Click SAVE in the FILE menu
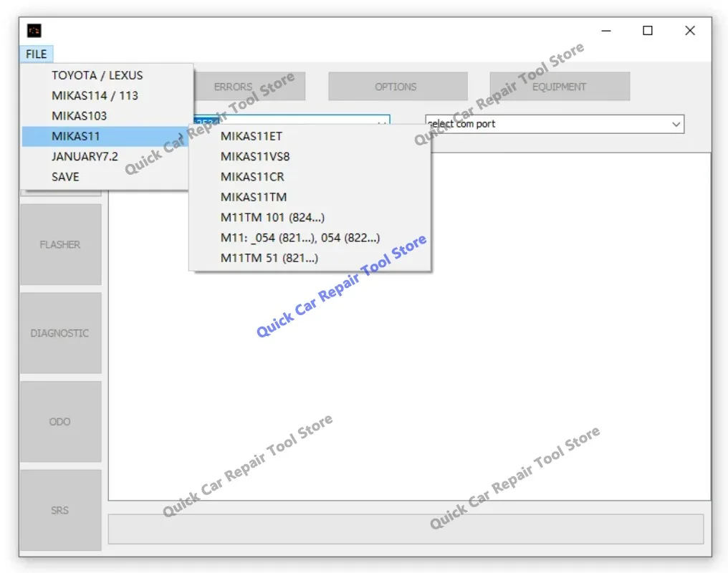728x573 pixels. tap(105, 177)
